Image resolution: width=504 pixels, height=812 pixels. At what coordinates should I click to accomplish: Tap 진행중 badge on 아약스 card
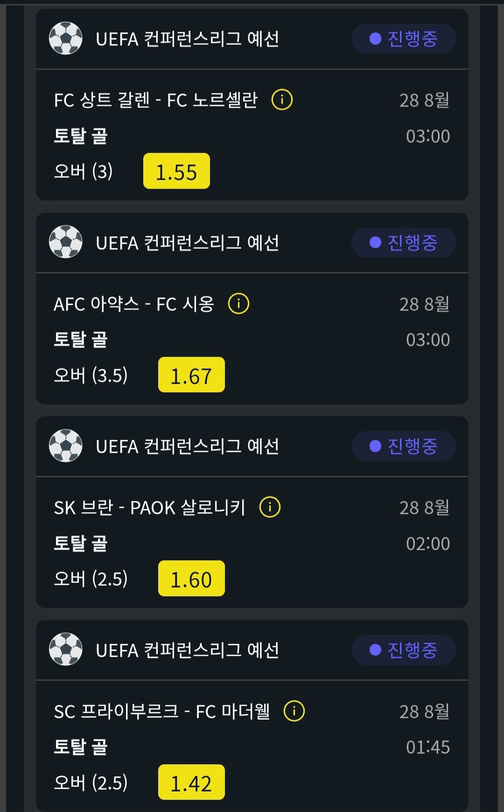(x=404, y=243)
